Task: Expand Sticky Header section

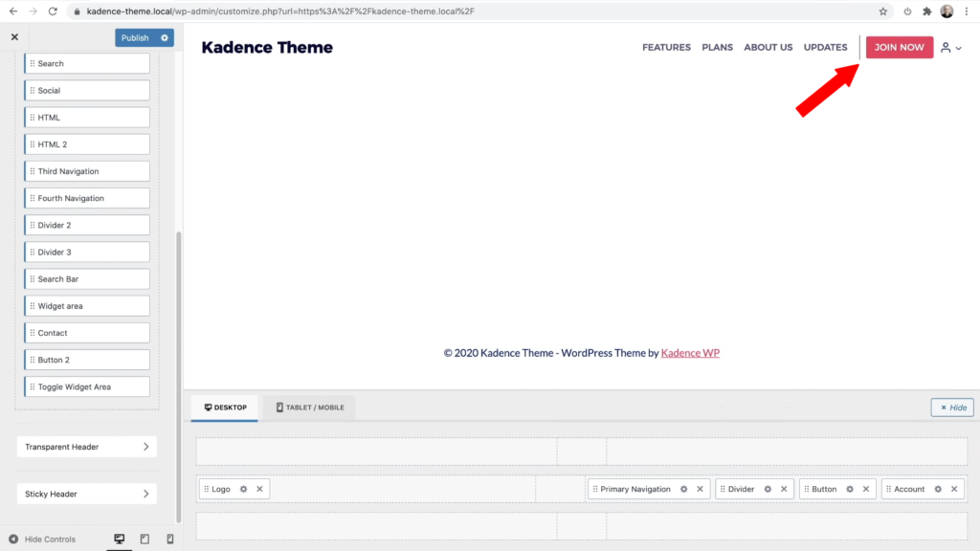Action: pos(87,494)
